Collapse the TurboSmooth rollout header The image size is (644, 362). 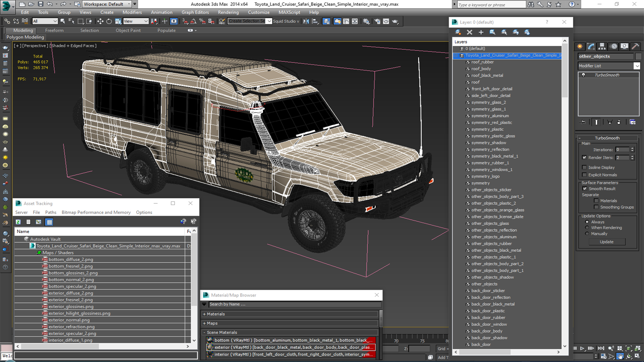[x=607, y=138]
